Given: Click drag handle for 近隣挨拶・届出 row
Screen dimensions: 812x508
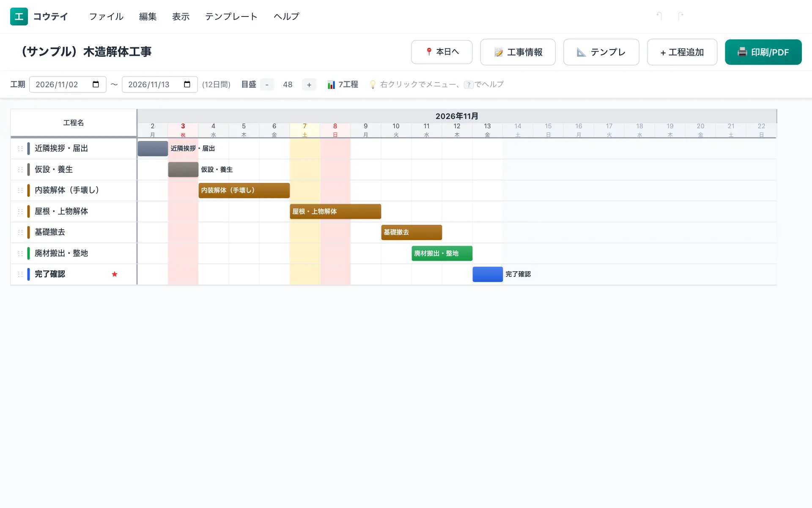Looking at the screenshot, I should 20,149.
